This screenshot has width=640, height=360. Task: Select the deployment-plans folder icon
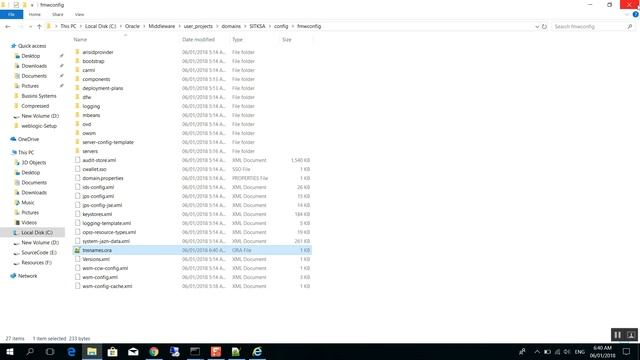coord(77,88)
